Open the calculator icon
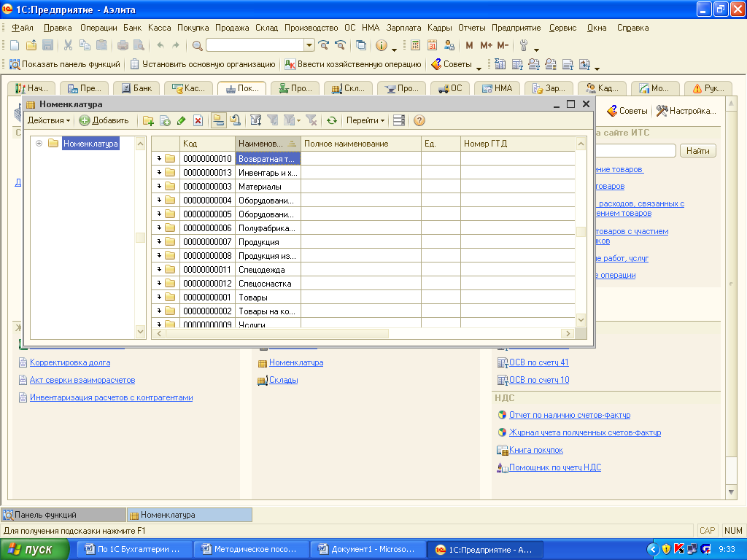This screenshot has width=747, height=560. [415, 45]
